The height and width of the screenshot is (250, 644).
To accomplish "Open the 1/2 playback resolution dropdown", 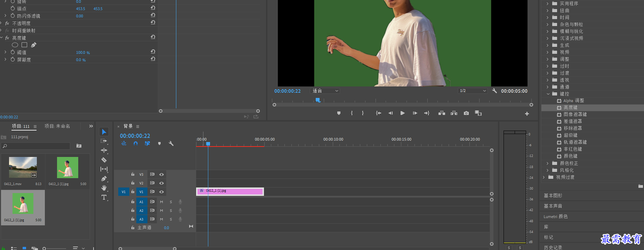I will pos(472,91).
